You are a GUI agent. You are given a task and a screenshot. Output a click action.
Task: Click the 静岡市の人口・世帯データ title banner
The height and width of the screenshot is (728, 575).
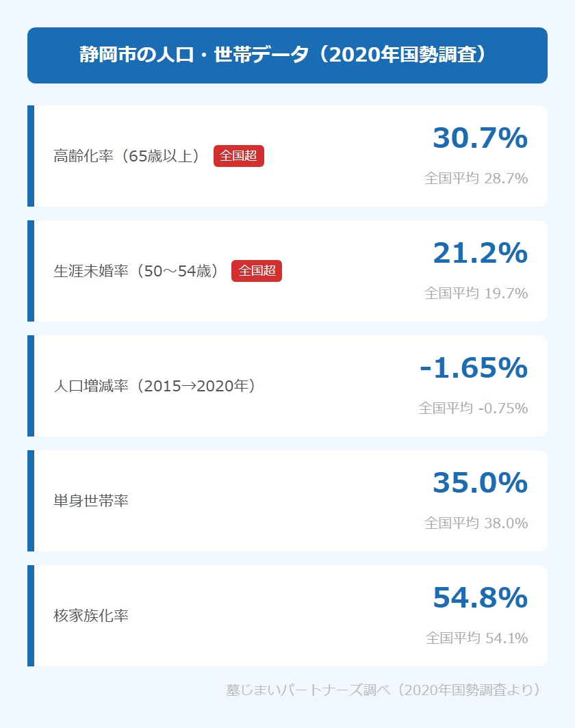[287, 55]
